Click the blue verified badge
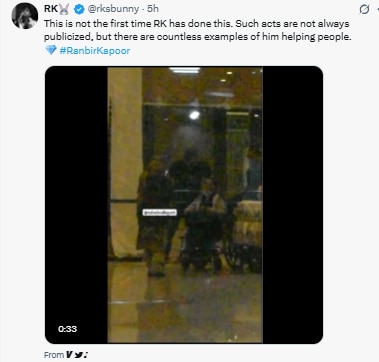Viewport: 379px width, 362px height. coord(79,10)
